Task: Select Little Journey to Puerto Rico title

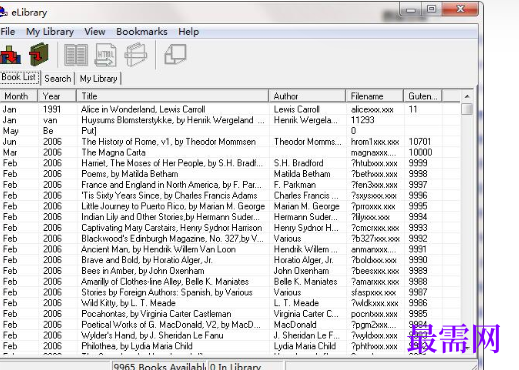Action: [x=173, y=206]
